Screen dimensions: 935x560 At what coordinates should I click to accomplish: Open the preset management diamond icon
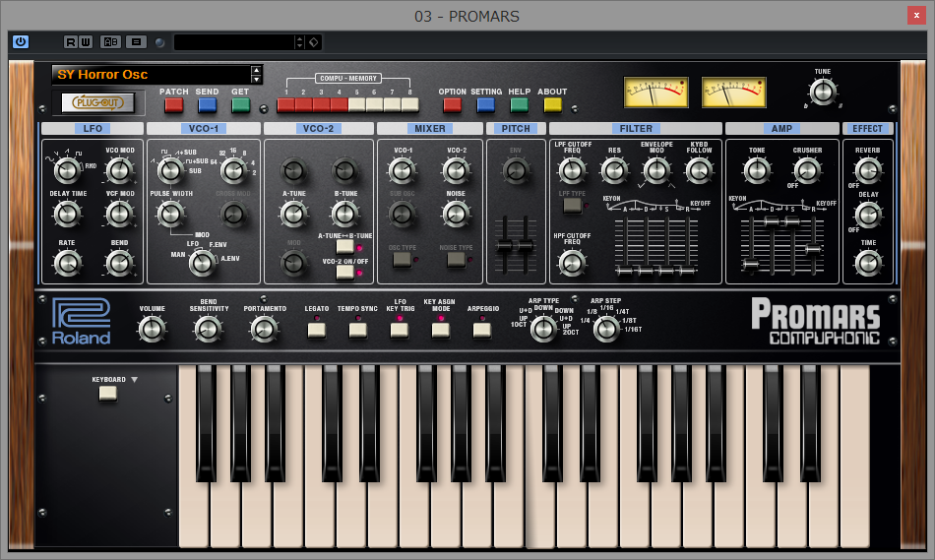pyautogui.click(x=314, y=41)
